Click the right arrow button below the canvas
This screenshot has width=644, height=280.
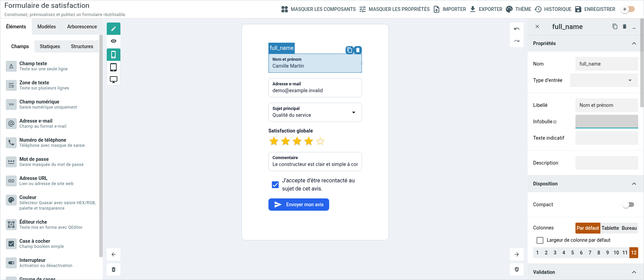tap(517, 254)
